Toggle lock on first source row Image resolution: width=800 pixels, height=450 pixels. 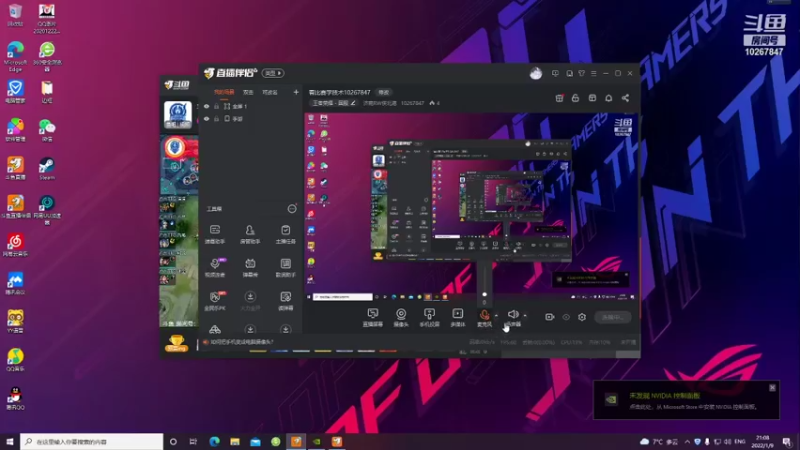216,106
